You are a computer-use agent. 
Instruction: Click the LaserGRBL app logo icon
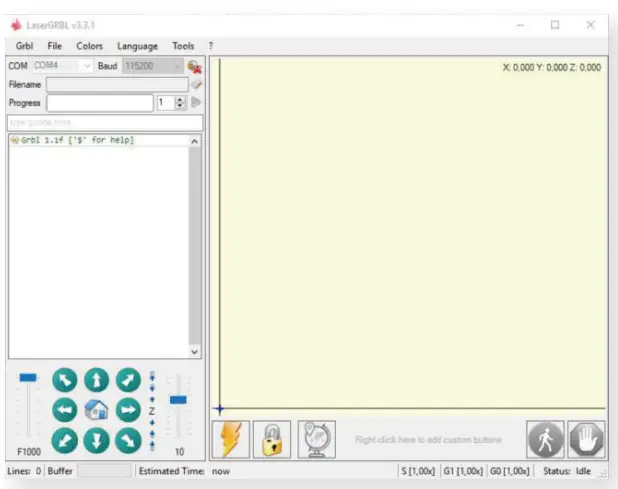[16, 25]
